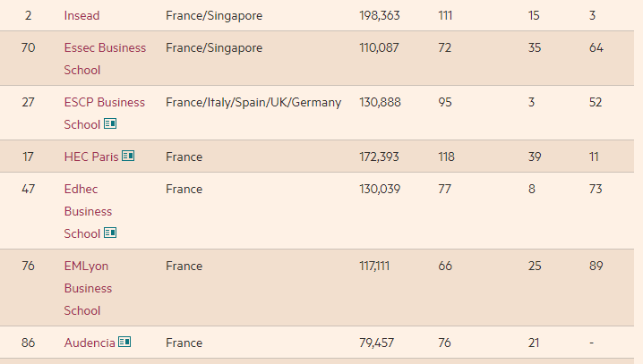Follow the ESCP Business School link
Image resolution: width=643 pixels, height=364 pixels.
104,113
